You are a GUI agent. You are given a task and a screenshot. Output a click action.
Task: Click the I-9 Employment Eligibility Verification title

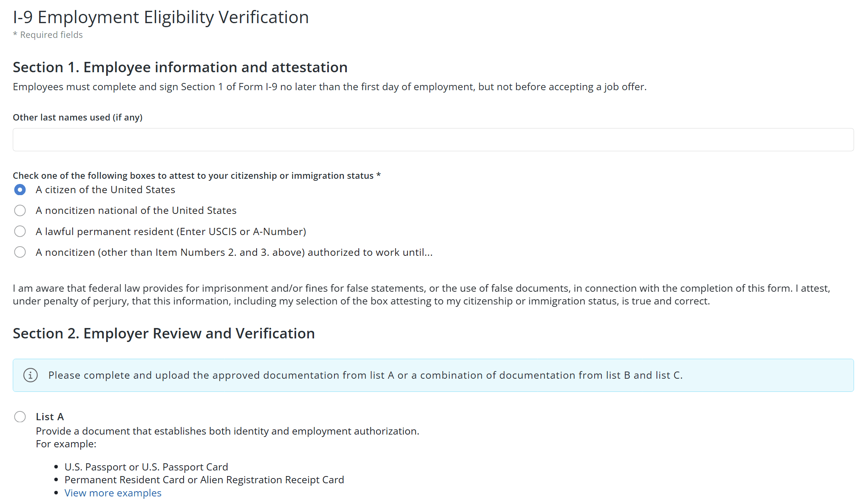click(161, 17)
